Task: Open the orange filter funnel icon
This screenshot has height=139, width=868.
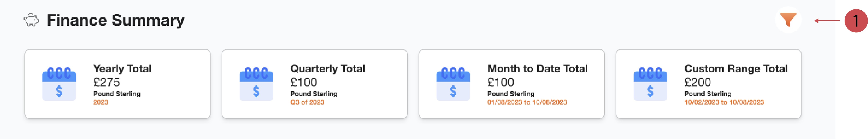Action: 788,20
